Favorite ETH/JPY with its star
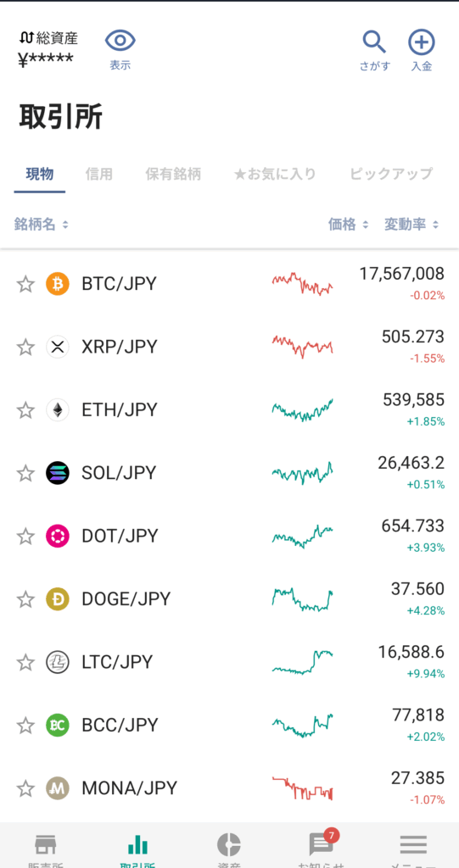Image resolution: width=459 pixels, height=868 pixels. coord(25,410)
